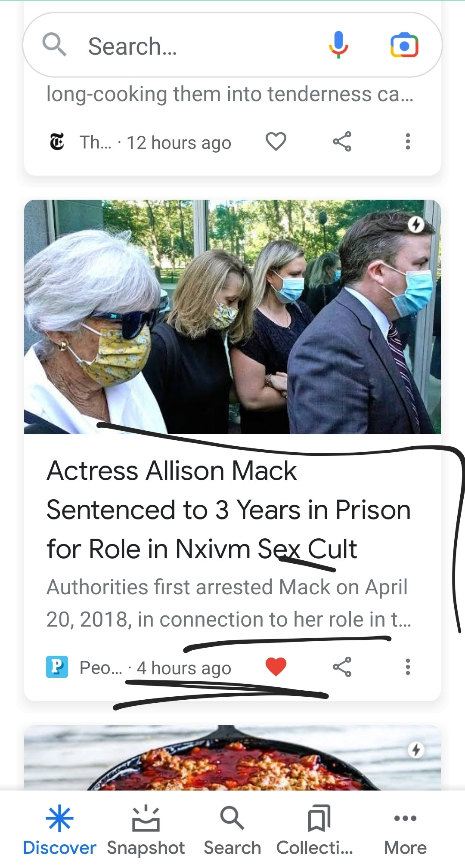Tap the magnifier icon in search bar
Image resolution: width=465 pixels, height=868 pixels.
(x=54, y=45)
